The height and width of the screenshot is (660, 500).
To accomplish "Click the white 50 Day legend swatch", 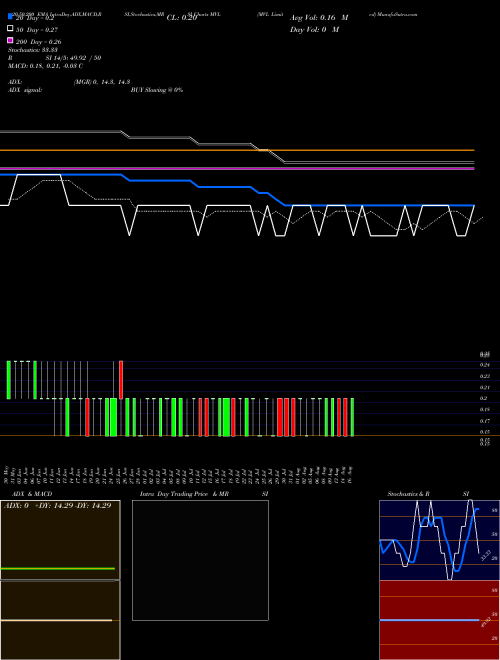I will tap(10, 28).
